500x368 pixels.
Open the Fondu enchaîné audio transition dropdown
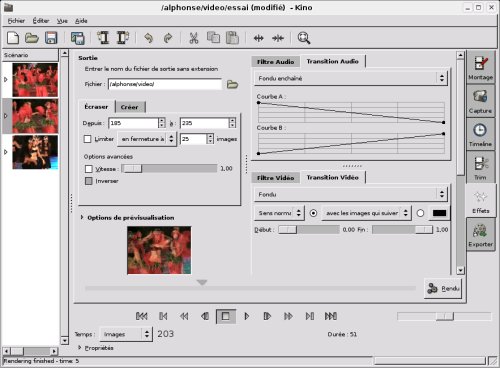(351, 78)
